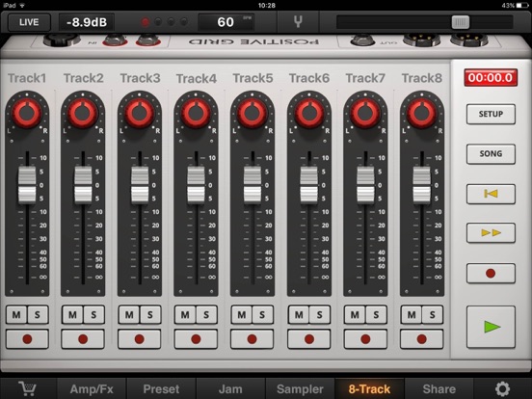The height and width of the screenshot is (399, 532).
Task: Tap the rewind to start button
Action: tap(491, 194)
